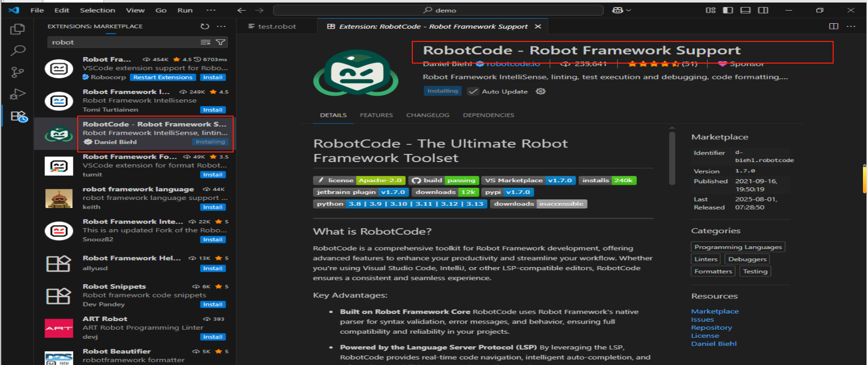
Task: Click the Installing button on extension page
Action: click(x=443, y=91)
